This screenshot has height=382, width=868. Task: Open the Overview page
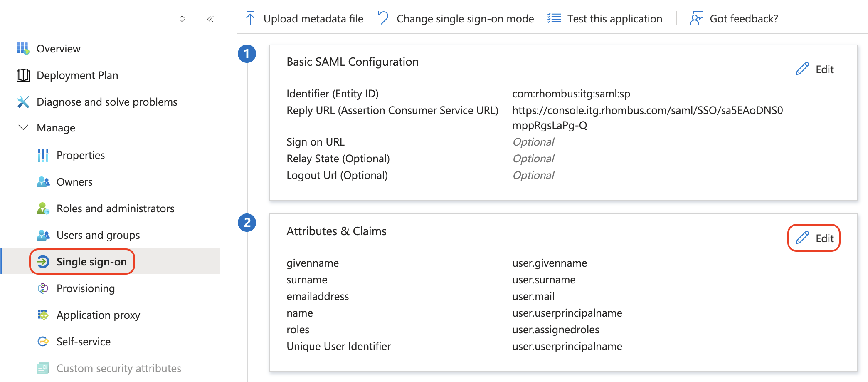coord(59,49)
